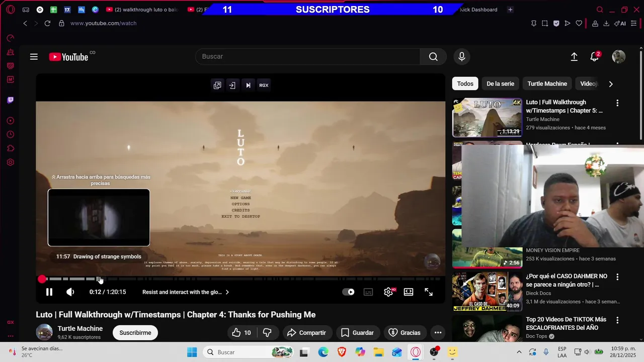Pause the video playback
The width and height of the screenshot is (644, 362).
click(49, 292)
